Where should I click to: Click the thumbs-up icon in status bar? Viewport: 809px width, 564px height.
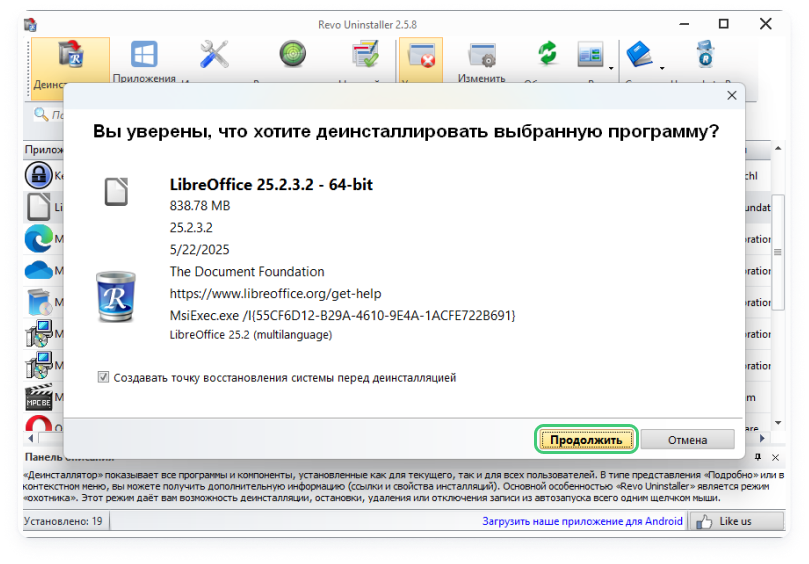point(704,522)
